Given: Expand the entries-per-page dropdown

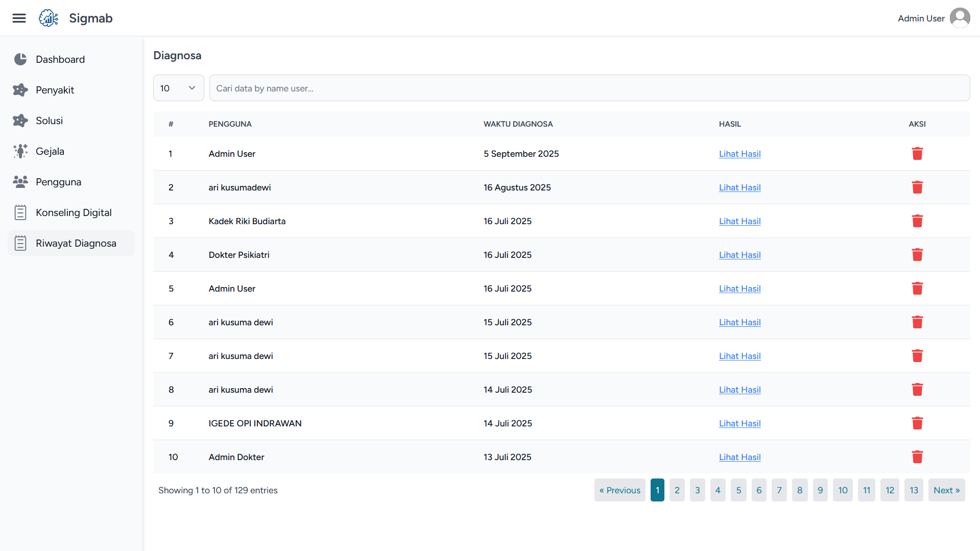Looking at the screenshot, I should tap(178, 88).
